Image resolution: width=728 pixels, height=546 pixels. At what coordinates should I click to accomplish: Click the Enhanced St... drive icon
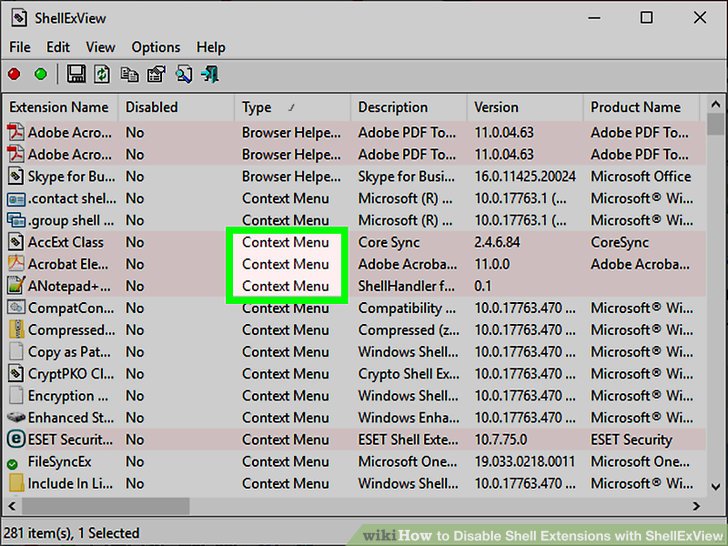(16, 417)
